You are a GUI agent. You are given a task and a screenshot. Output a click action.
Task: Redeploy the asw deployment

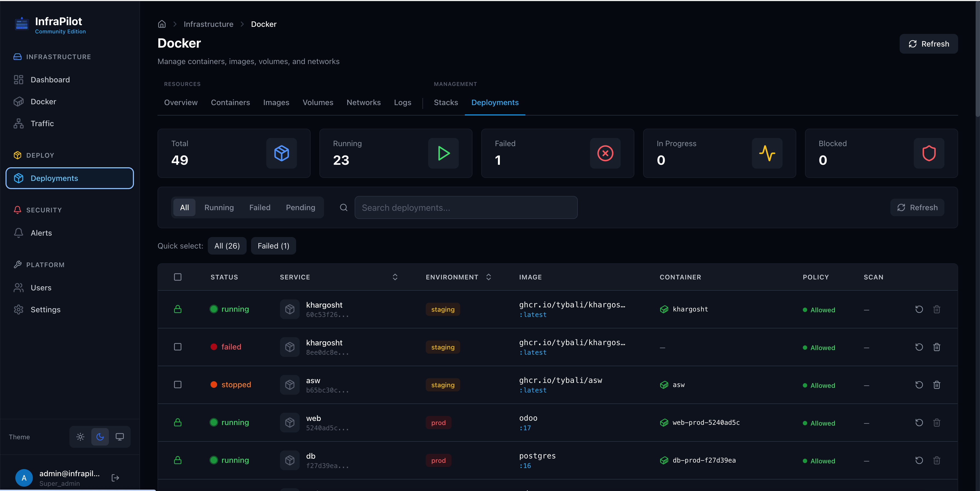click(919, 385)
